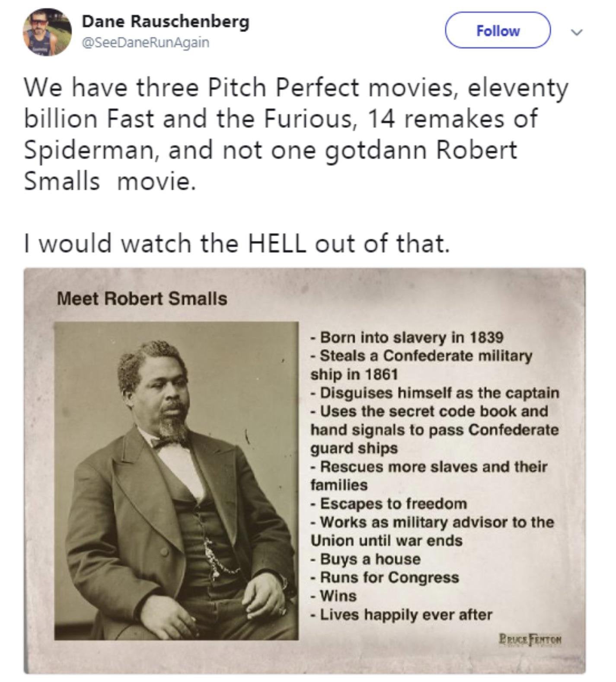Click the "Rescues more slaves" line
The width and height of the screenshot is (616, 682).
pyautogui.click(x=429, y=476)
